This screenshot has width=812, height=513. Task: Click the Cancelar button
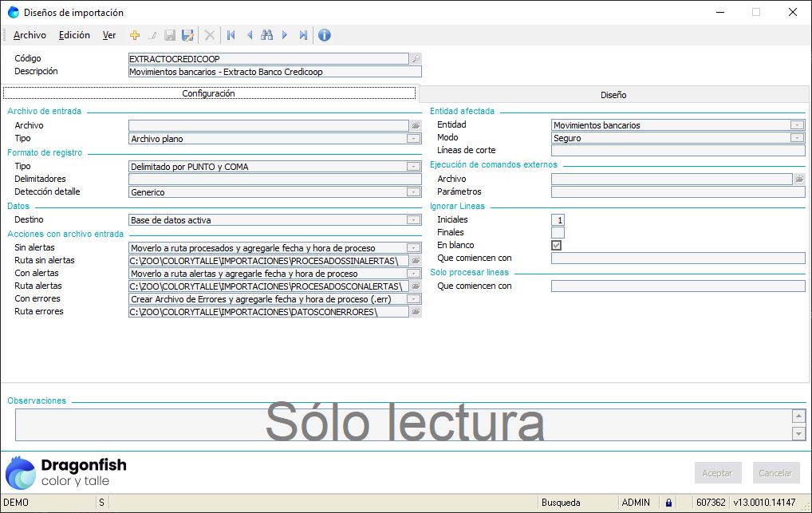776,473
